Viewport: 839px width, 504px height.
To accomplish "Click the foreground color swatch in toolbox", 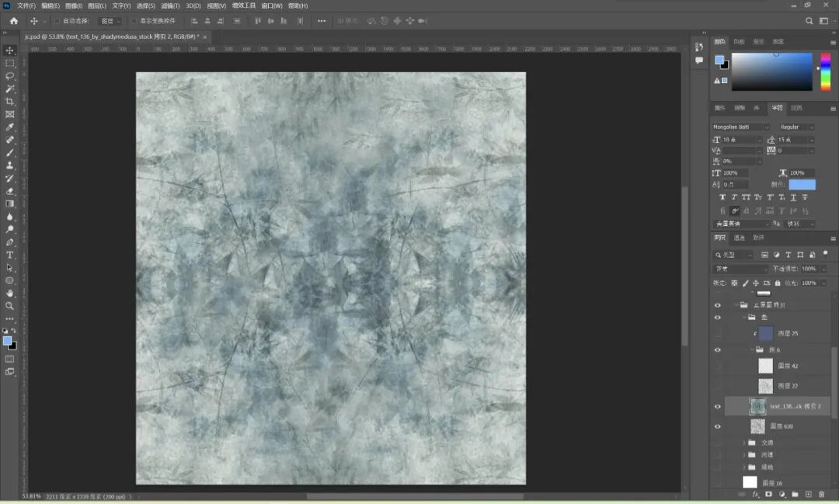I will pos(7,341).
